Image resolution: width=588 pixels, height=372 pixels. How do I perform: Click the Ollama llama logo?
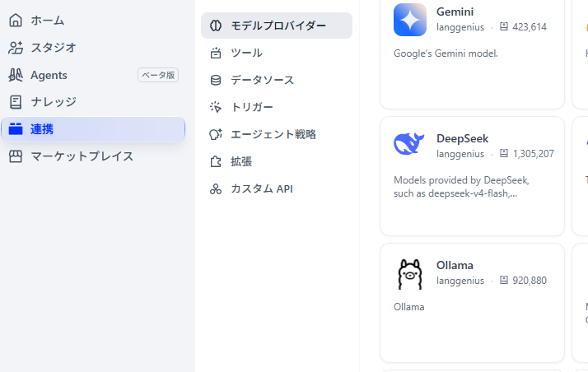point(410,274)
